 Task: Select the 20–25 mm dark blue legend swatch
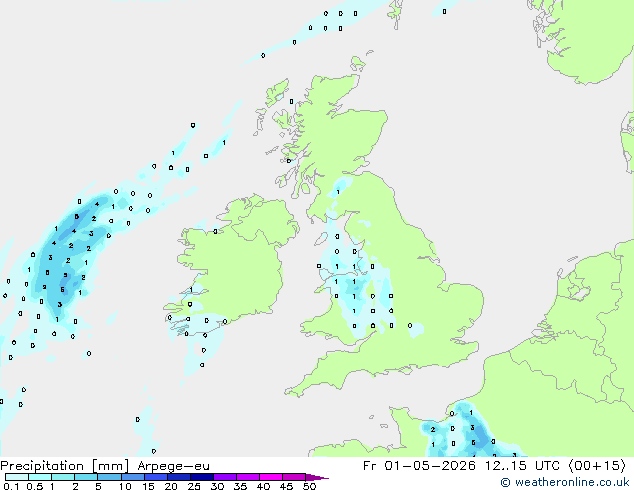coord(179,477)
